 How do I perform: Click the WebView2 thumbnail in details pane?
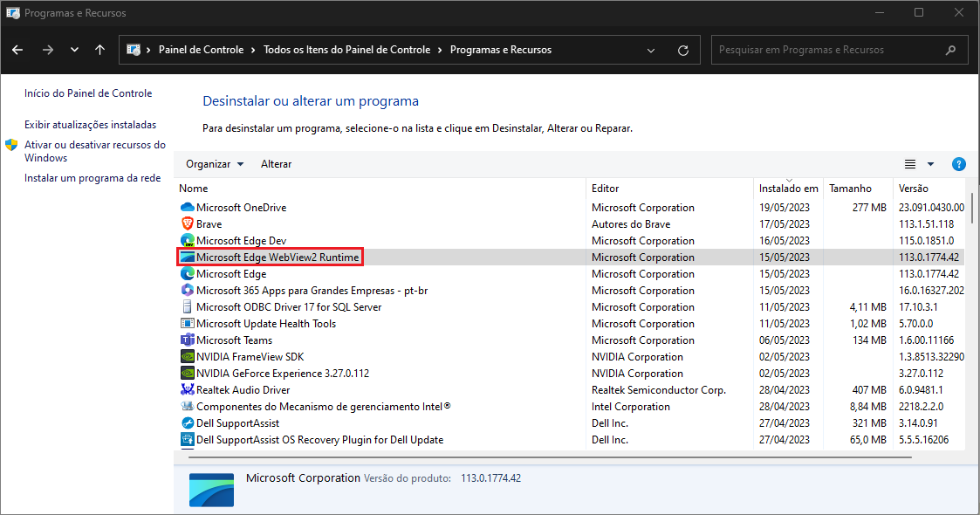tap(212, 490)
